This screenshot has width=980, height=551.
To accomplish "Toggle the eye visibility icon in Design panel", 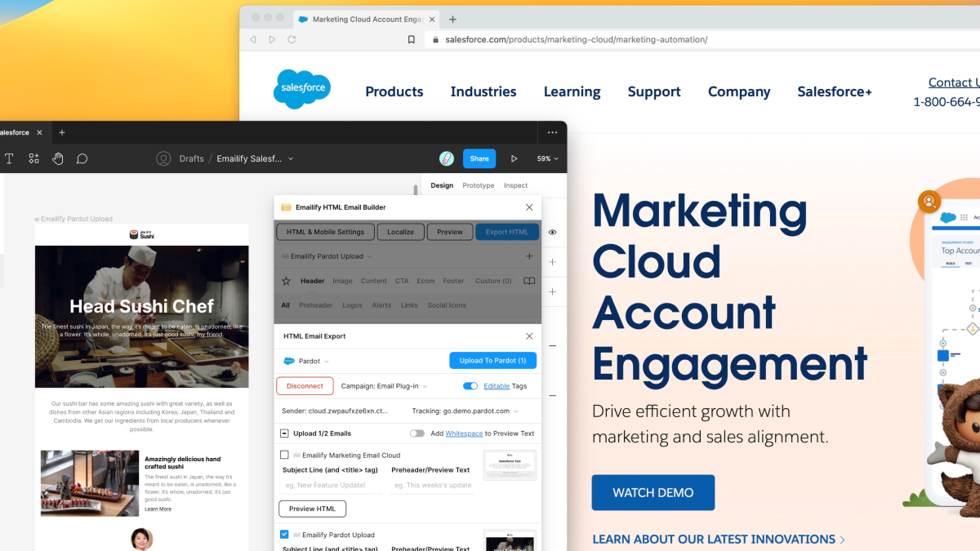I will click(553, 232).
